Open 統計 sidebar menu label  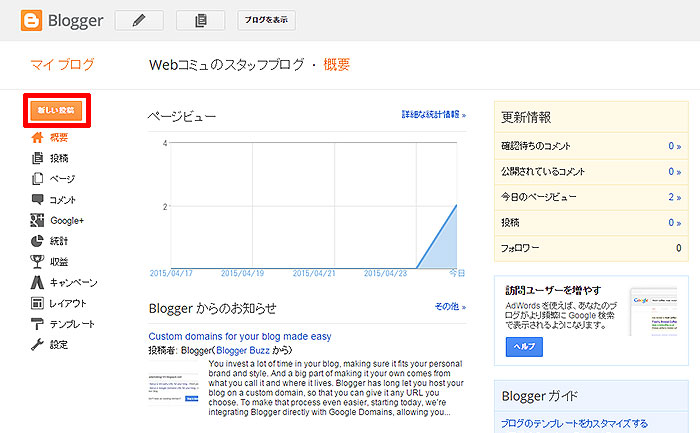coord(58,241)
